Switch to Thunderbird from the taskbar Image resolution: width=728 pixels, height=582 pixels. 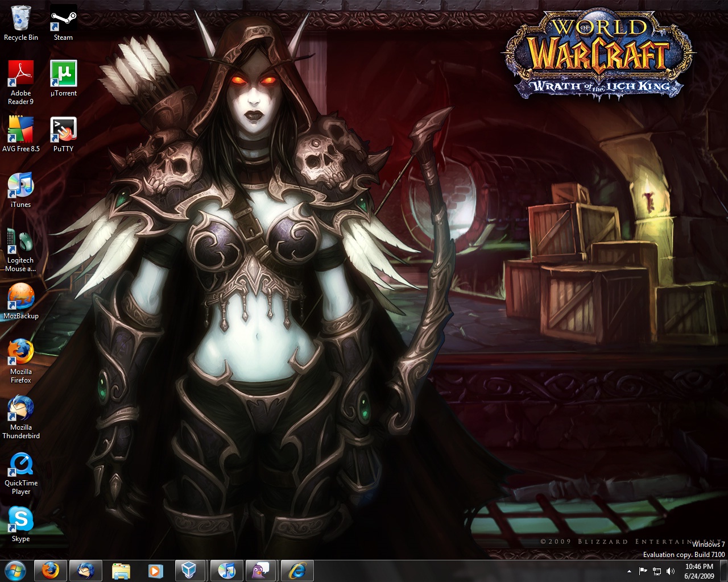point(86,571)
